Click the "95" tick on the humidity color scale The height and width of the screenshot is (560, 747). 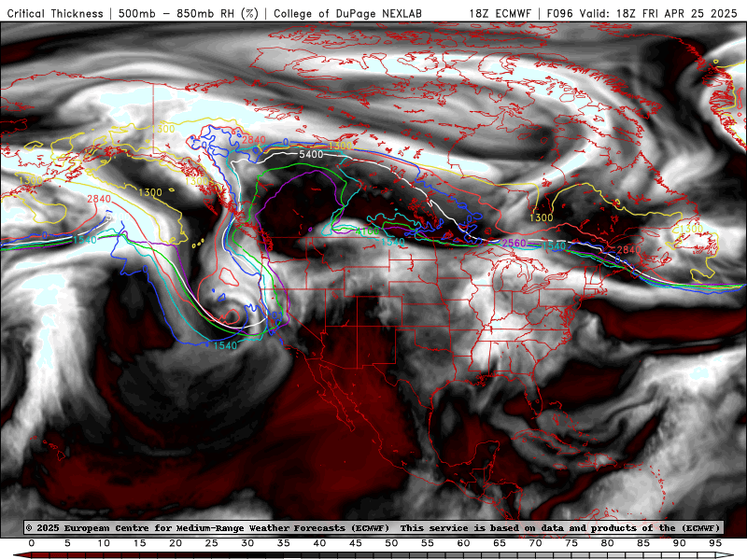[x=715, y=543]
